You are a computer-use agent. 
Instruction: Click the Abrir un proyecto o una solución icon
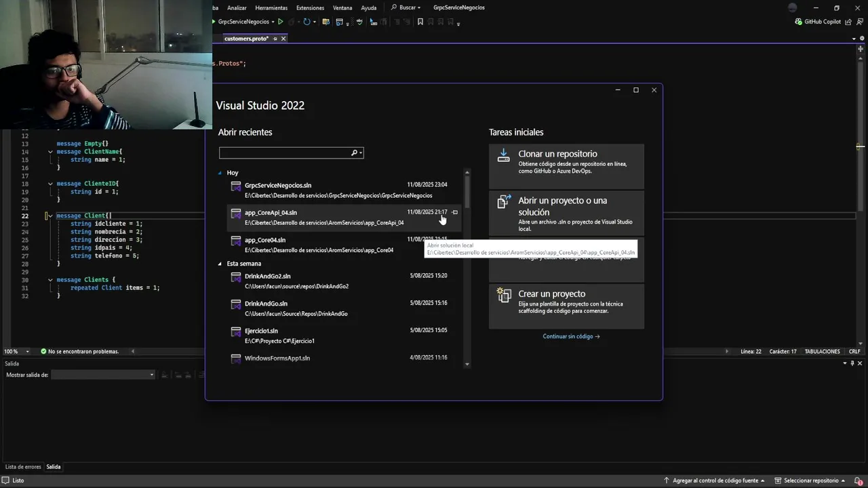[x=503, y=201]
